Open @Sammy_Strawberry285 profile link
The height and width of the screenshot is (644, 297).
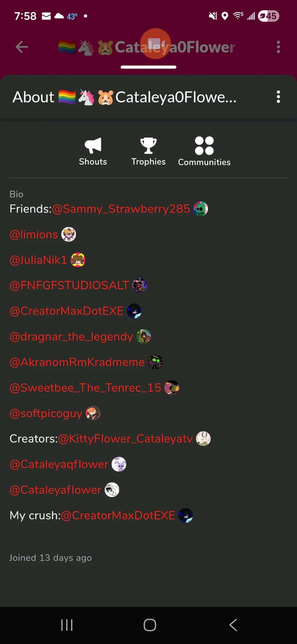click(121, 209)
